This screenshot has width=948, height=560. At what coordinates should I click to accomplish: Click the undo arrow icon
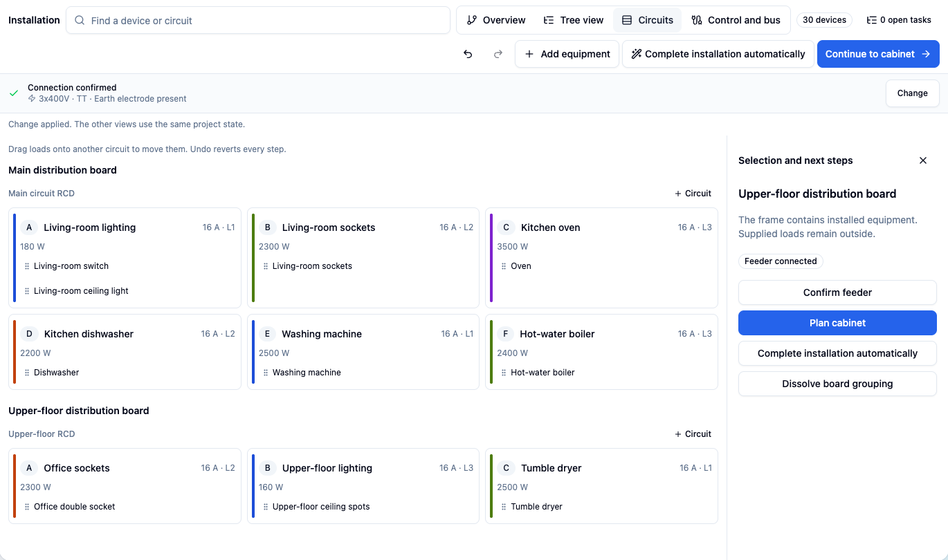pos(468,54)
